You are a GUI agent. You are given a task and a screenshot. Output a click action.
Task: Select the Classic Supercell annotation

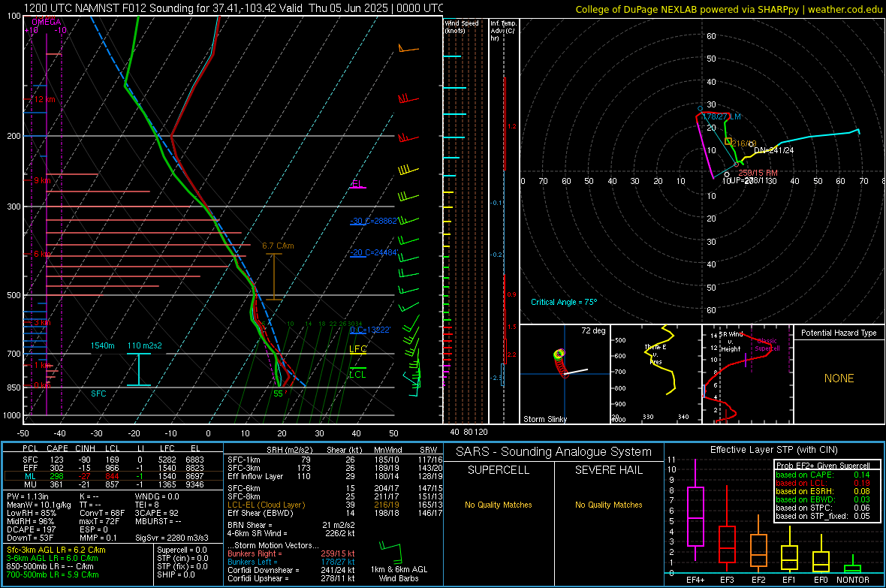pyautogui.click(x=767, y=345)
